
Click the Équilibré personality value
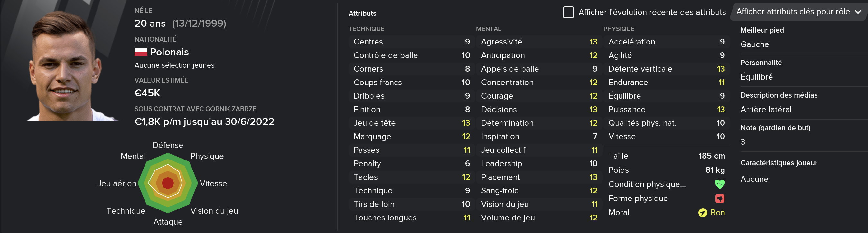756,77
